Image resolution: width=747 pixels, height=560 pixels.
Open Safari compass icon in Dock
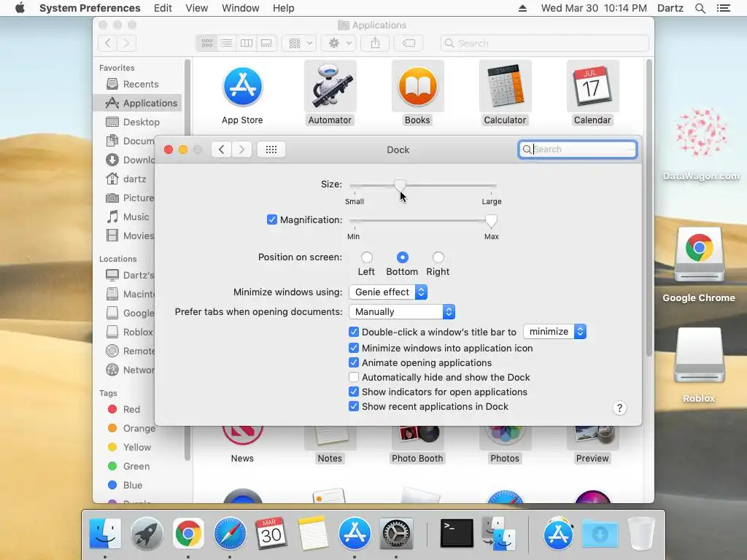pos(230,533)
